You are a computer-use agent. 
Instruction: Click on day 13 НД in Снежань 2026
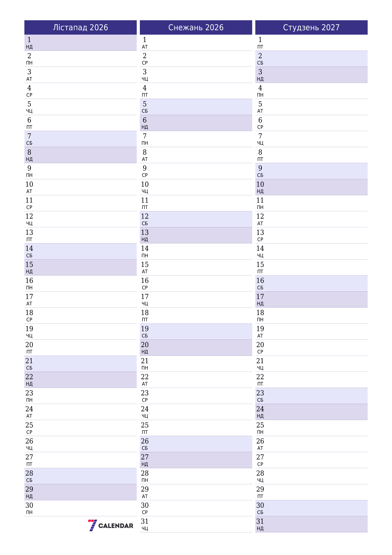[196, 233]
